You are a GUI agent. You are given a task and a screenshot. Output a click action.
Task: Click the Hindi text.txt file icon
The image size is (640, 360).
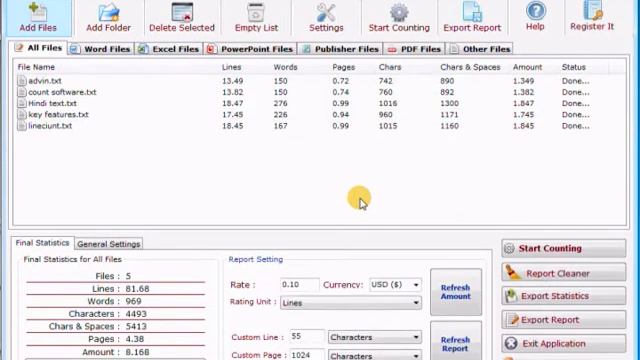pyautogui.click(x=22, y=103)
